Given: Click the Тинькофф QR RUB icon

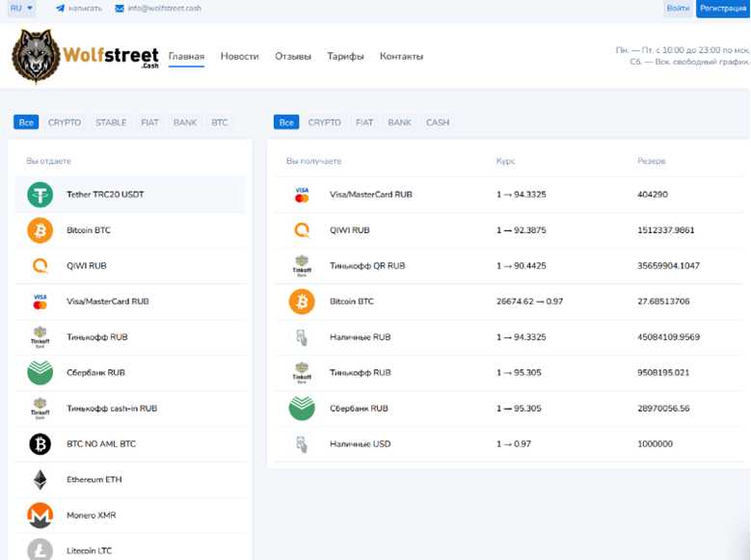Looking at the screenshot, I should click(x=302, y=266).
